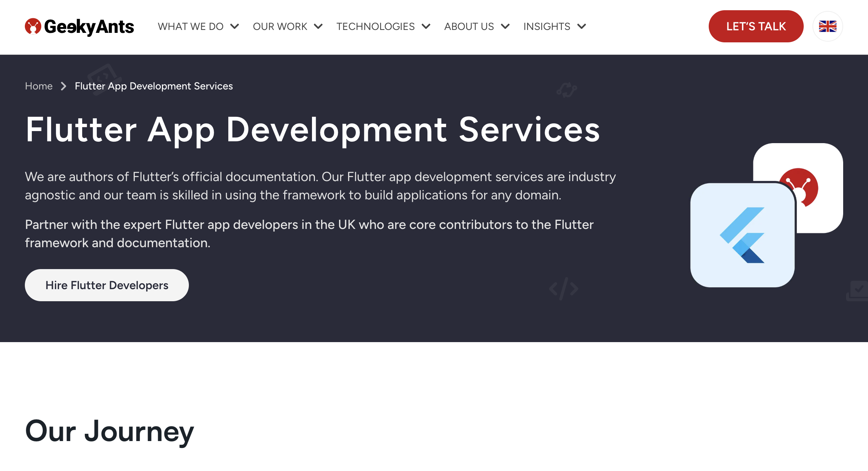The image size is (868, 471).
Task: Click paragraph starting 'Partner with the expert'
Action: [309, 234]
